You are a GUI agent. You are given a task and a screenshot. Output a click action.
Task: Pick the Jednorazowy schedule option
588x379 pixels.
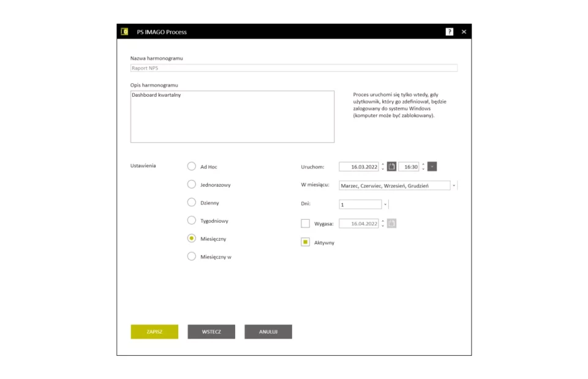point(192,184)
